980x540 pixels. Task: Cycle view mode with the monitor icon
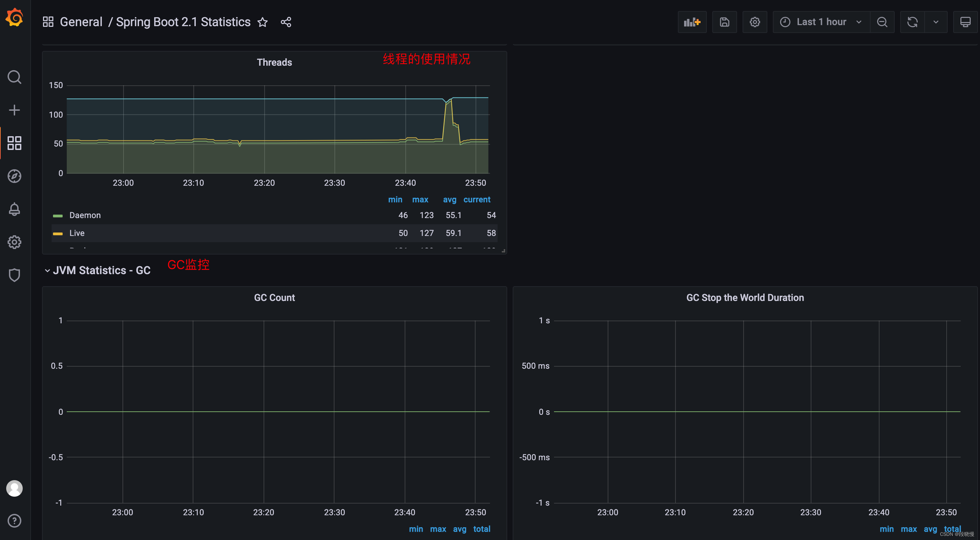pos(965,22)
